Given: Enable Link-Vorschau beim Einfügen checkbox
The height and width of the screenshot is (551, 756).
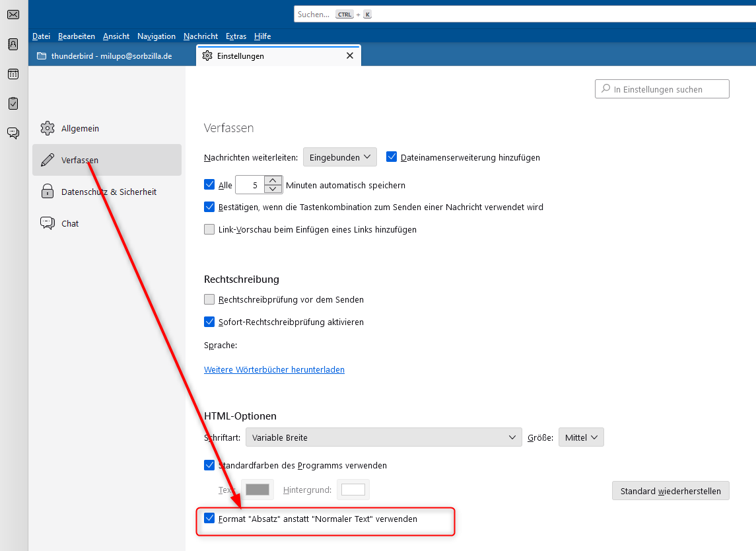Looking at the screenshot, I should coord(209,229).
